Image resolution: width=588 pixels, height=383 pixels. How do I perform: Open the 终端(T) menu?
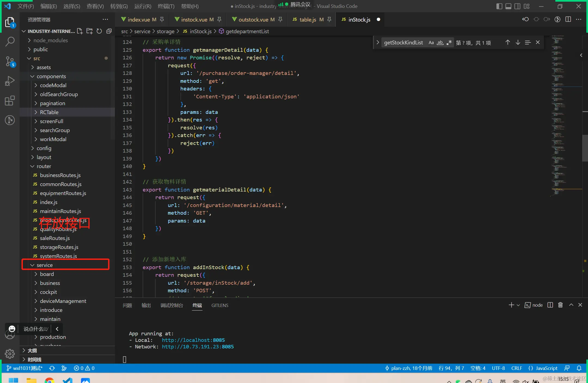[166, 6]
